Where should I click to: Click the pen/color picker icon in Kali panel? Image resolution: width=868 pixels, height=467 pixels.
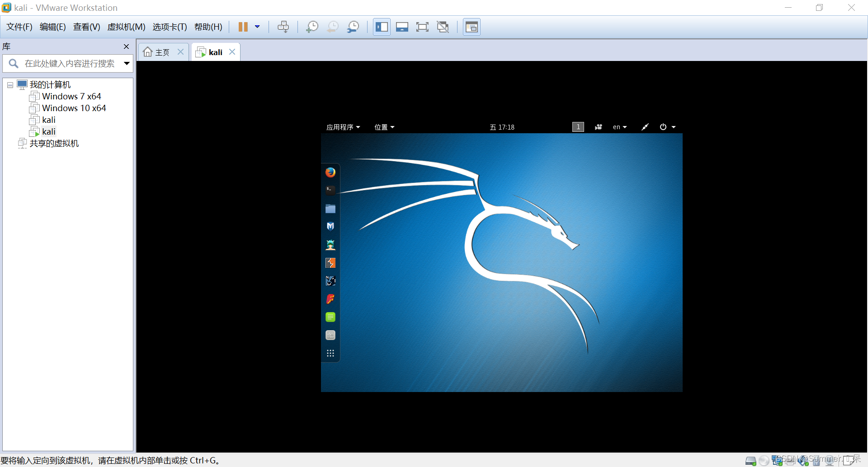[645, 127]
